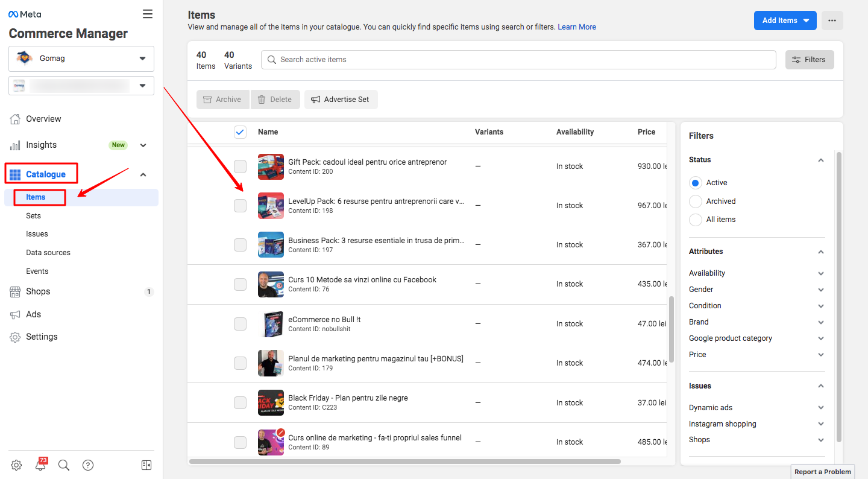Click the Filters panel vertical scrollbar
Image resolution: width=868 pixels, height=479 pixels.
839,297
